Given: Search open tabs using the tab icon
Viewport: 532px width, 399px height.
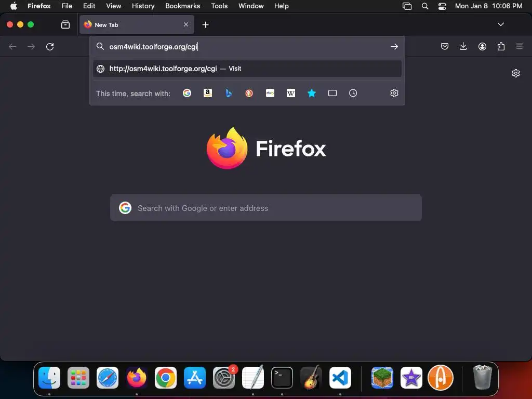Looking at the screenshot, I should pos(332,93).
